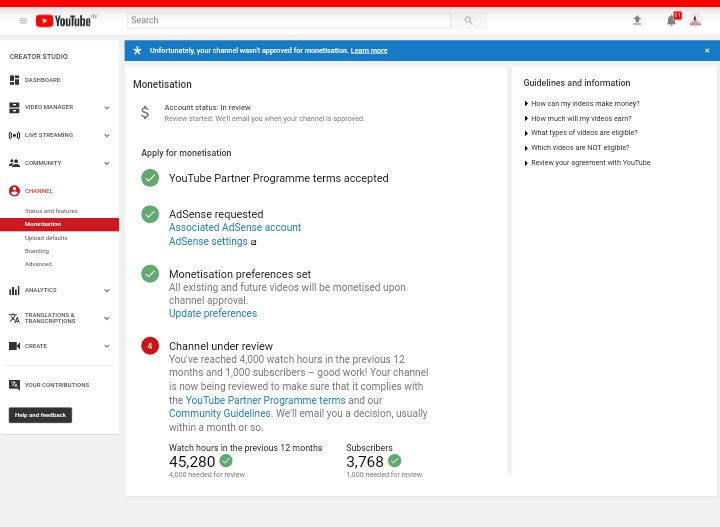The height and width of the screenshot is (527, 720).
Task: Click the Community people icon
Action: [14, 163]
